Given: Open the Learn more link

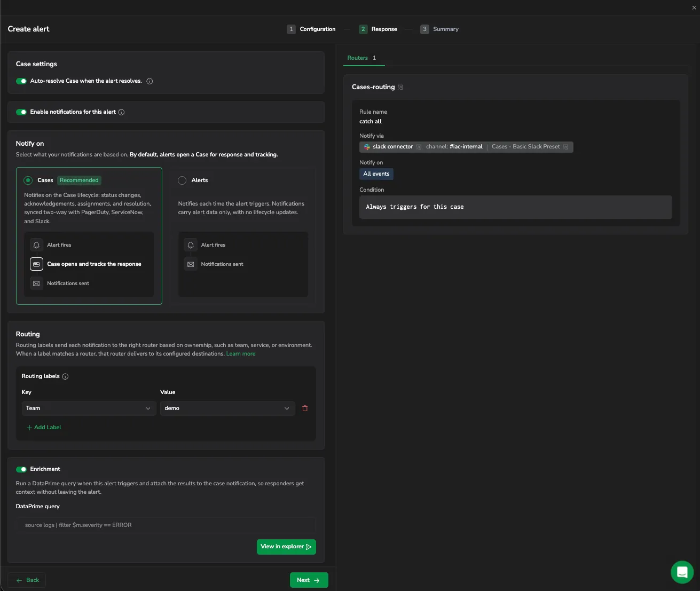Looking at the screenshot, I should point(241,354).
